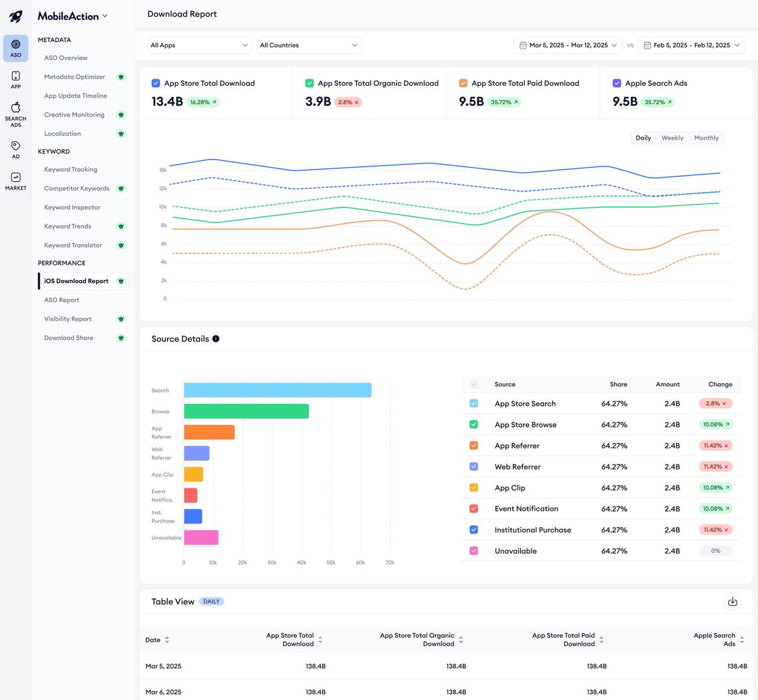
Task: Click crown badge next to Metadata Optimizer
Action: click(x=121, y=77)
